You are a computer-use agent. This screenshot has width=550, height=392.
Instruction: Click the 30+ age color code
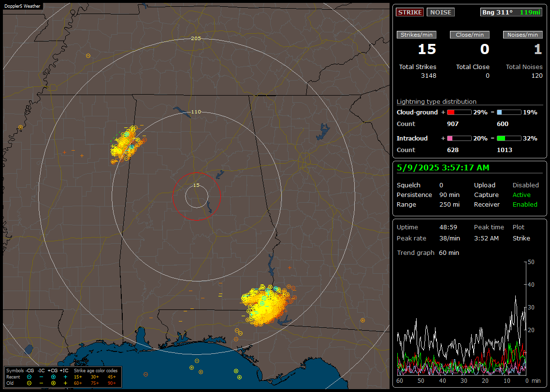pos(95,377)
